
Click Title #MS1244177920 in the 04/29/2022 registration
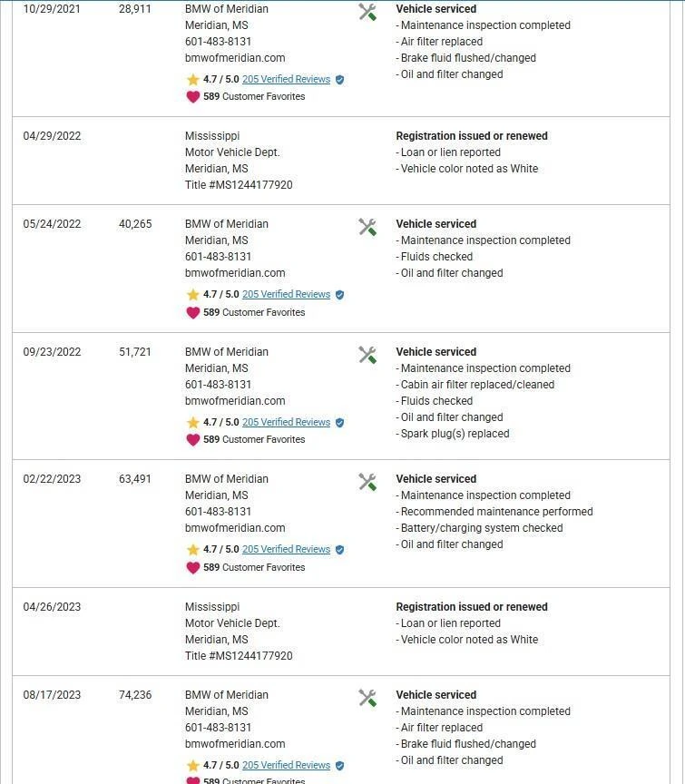(x=239, y=185)
